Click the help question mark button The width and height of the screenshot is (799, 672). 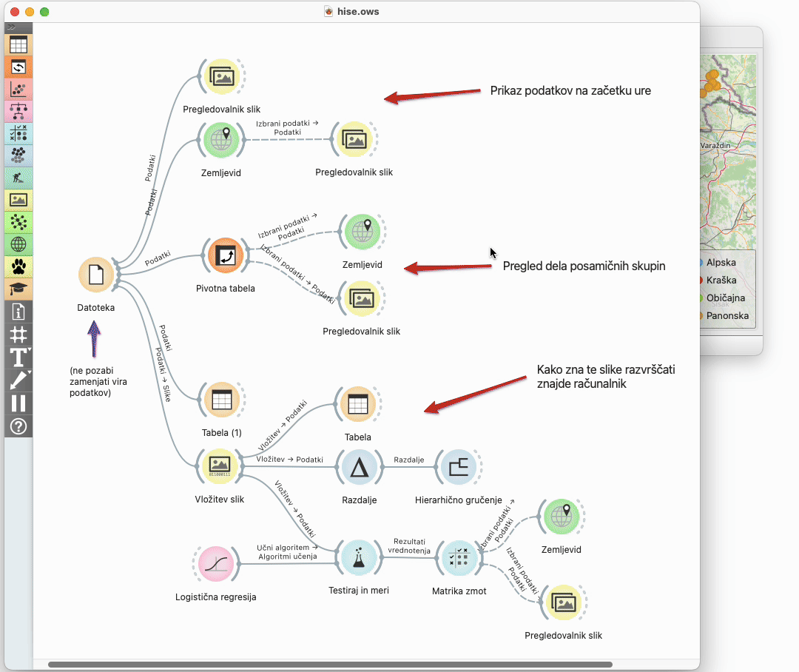(x=18, y=426)
